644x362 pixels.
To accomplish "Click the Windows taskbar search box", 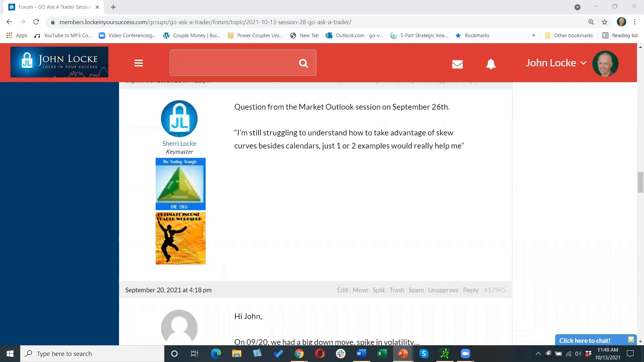I will 92,354.
